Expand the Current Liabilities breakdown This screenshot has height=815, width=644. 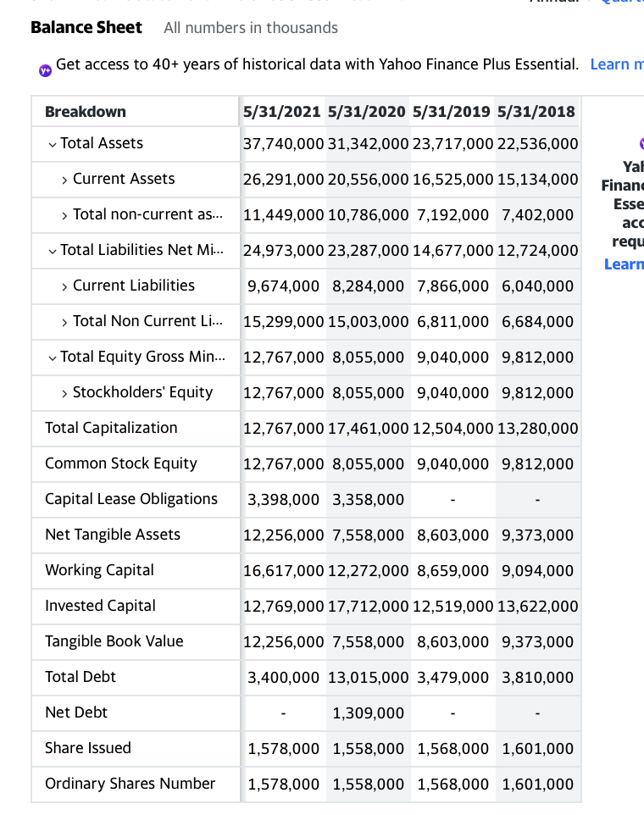tap(66, 286)
